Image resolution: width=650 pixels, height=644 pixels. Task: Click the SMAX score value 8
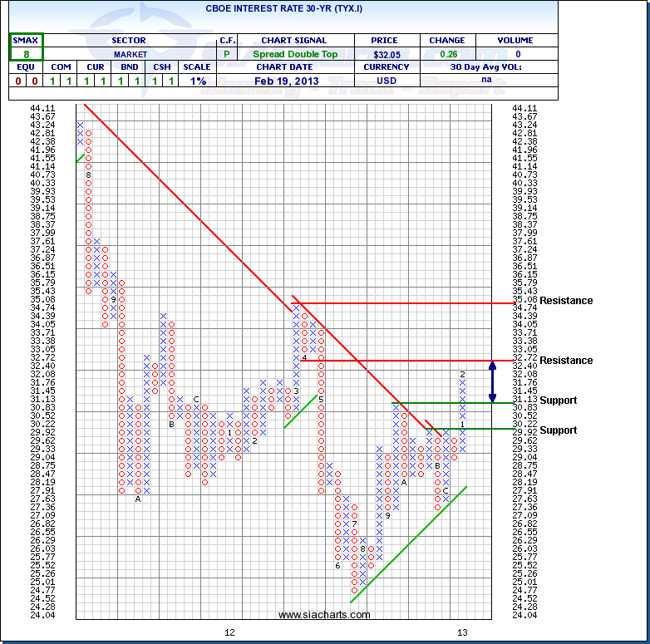27,53
